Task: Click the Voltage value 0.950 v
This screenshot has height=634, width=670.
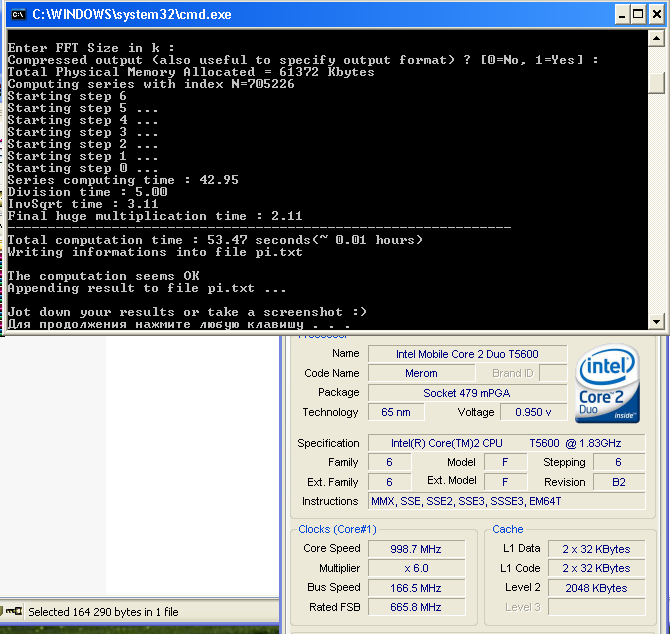Action: click(533, 412)
